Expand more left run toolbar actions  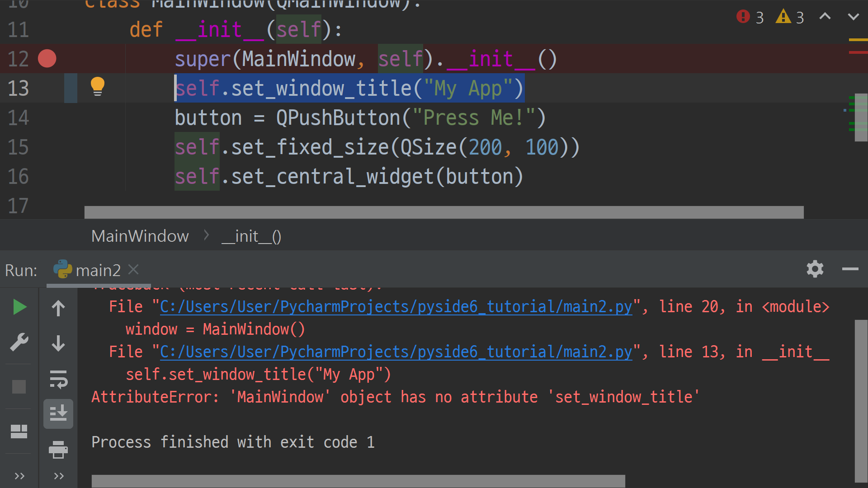point(19,476)
